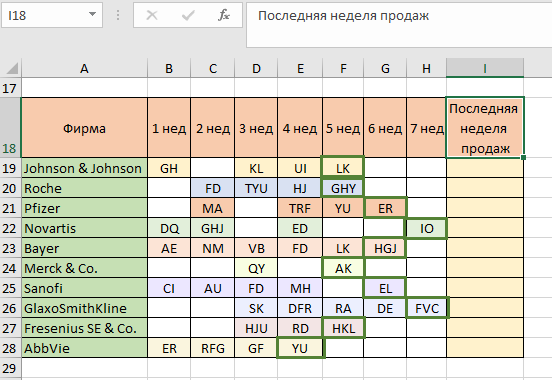The width and height of the screenshot is (552, 380).
Task: Click the fill handle of cell I18
Action: click(x=523, y=157)
